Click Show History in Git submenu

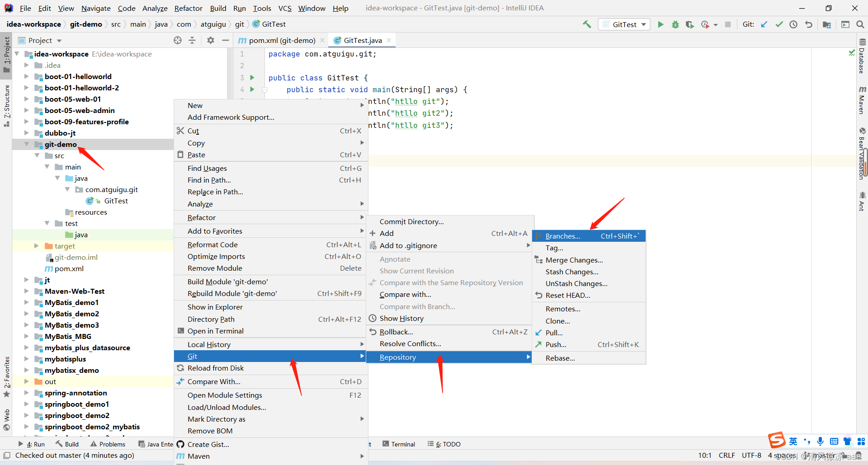449,318
